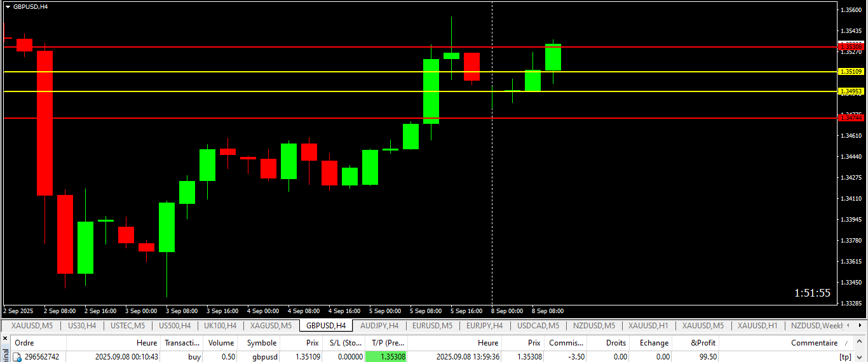Viewport: 868px width, 362px height.
Task: Click the green 1.35308 take profit cell
Action: [386, 357]
